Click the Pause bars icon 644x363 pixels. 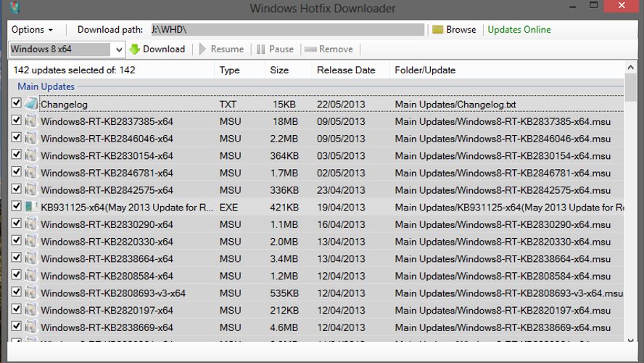pyautogui.click(x=261, y=49)
